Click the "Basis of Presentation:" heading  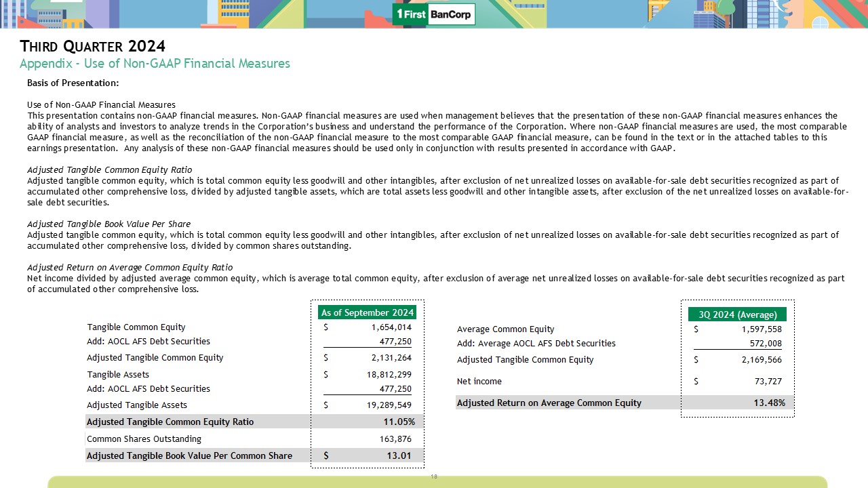[73, 83]
